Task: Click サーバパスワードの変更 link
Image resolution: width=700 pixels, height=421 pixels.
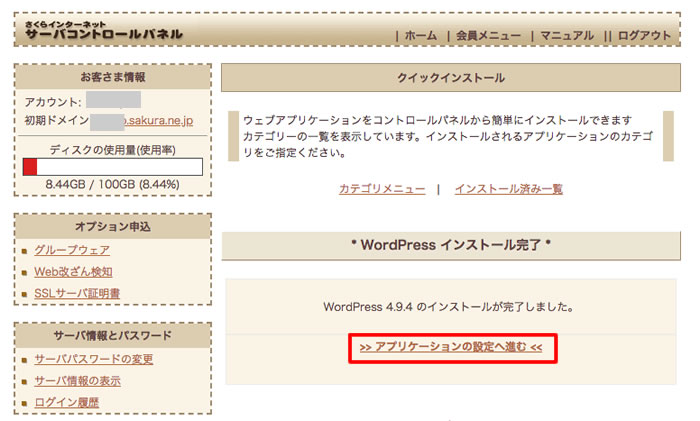Action: point(93,359)
